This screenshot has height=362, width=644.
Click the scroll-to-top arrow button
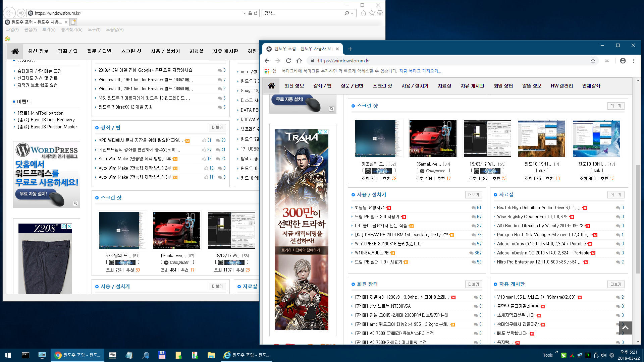tap(625, 328)
